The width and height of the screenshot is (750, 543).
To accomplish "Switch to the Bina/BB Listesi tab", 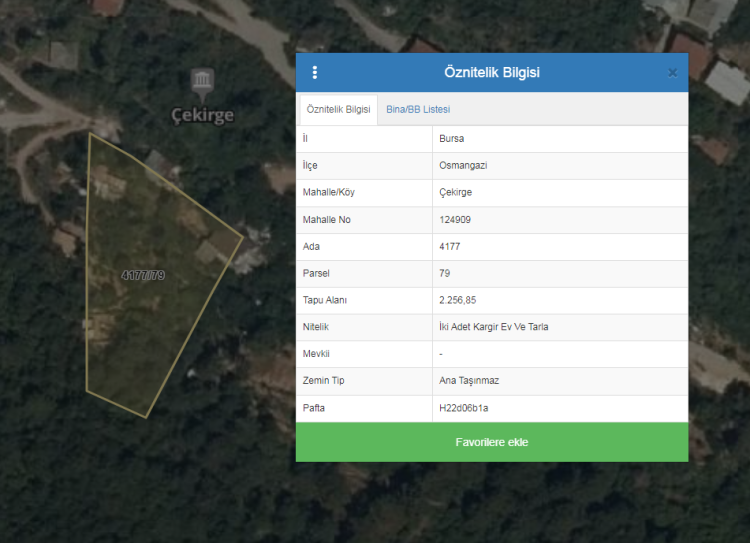I will click(x=418, y=109).
